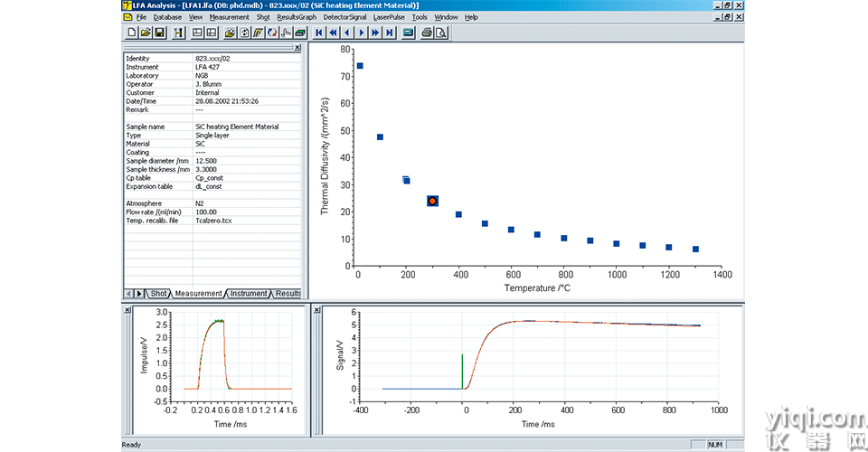Open the Measurement menu
The width and height of the screenshot is (868, 452).
tap(229, 17)
